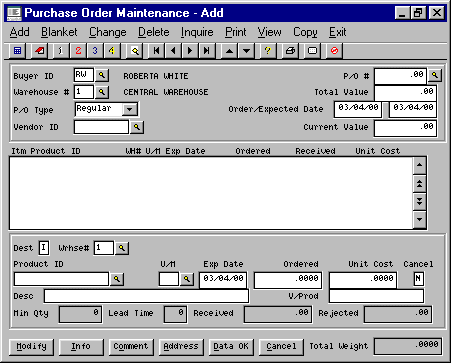Click the Unit Cost field
451x363 pixels.
363,280
